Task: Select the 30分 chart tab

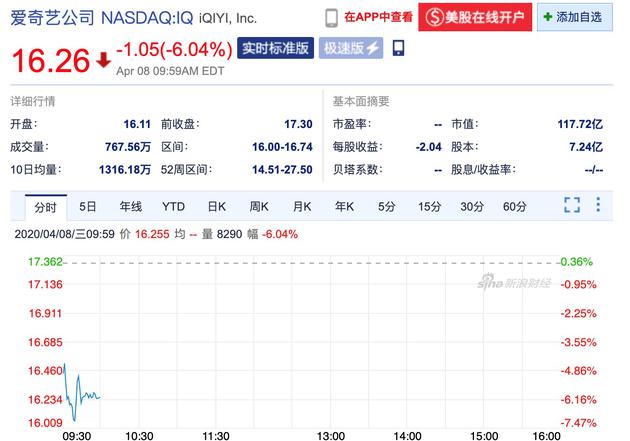Action: [472, 207]
